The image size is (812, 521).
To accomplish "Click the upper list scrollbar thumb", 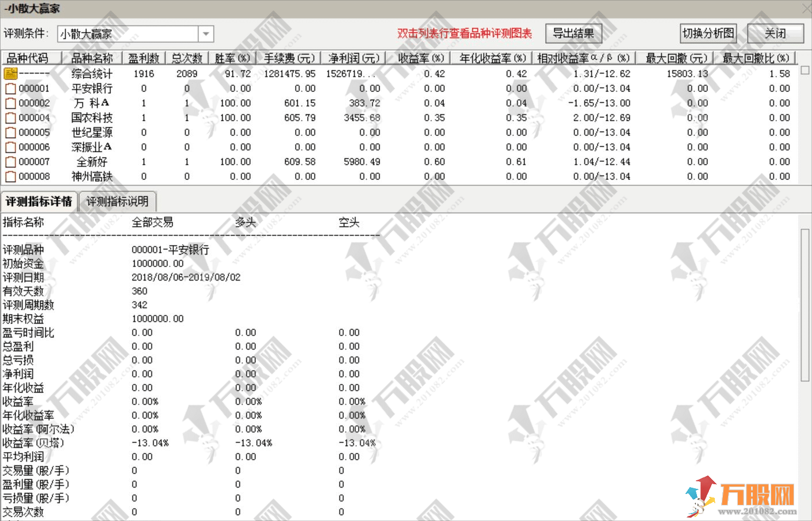I will (805, 70).
